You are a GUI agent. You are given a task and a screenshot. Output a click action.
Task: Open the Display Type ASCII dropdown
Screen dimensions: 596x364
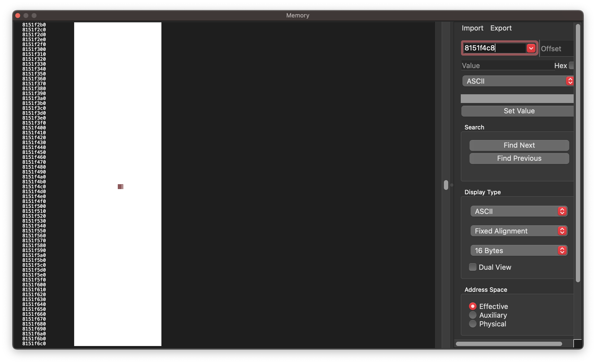pos(519,211)
